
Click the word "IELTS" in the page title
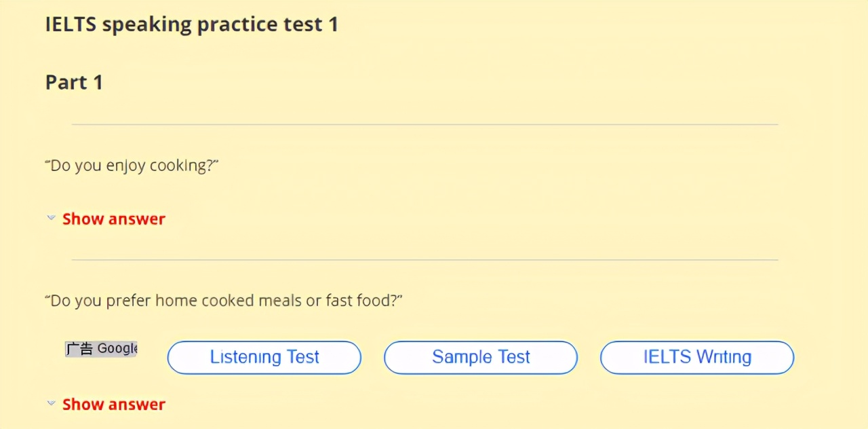point(71,24)
